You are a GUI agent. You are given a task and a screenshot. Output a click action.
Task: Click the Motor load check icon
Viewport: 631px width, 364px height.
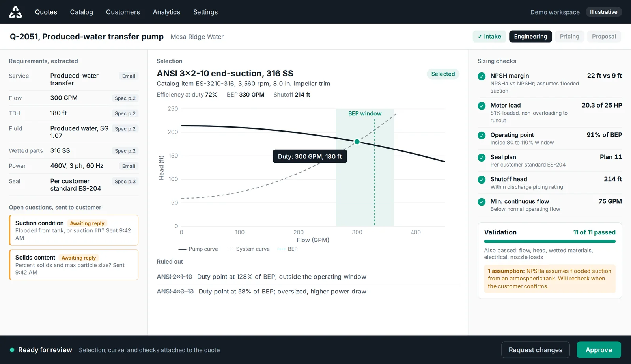pyautogui.click(x=482, y=106)
